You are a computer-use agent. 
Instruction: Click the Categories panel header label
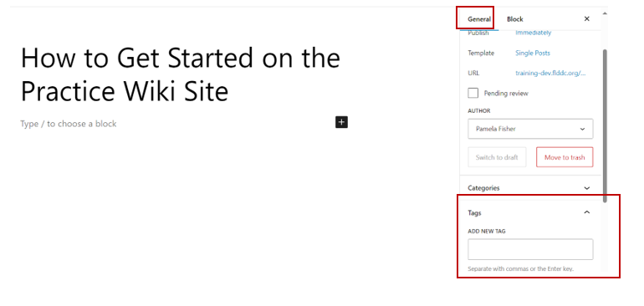pyautogui.click(x=483, y=188)
